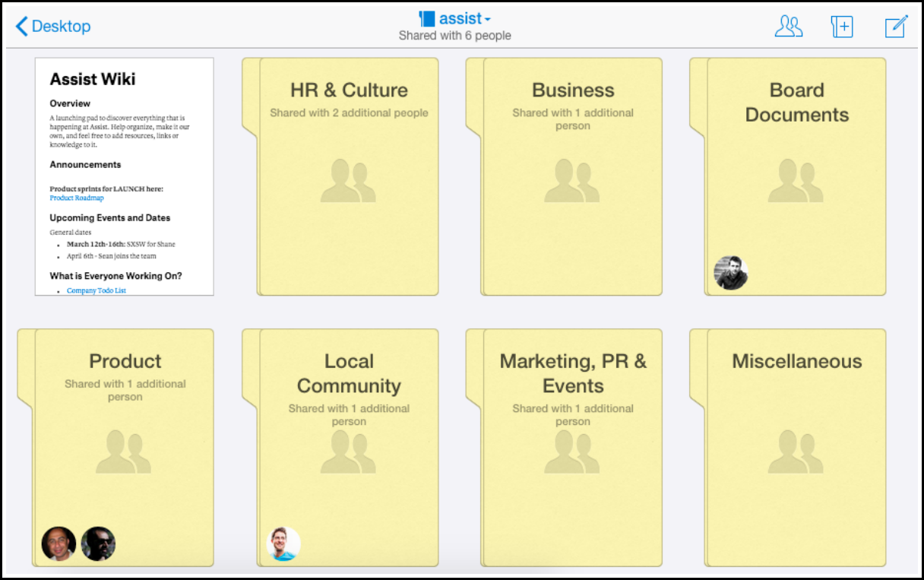Click the new folder icon
Screen dimensions: 924x580
842,27
